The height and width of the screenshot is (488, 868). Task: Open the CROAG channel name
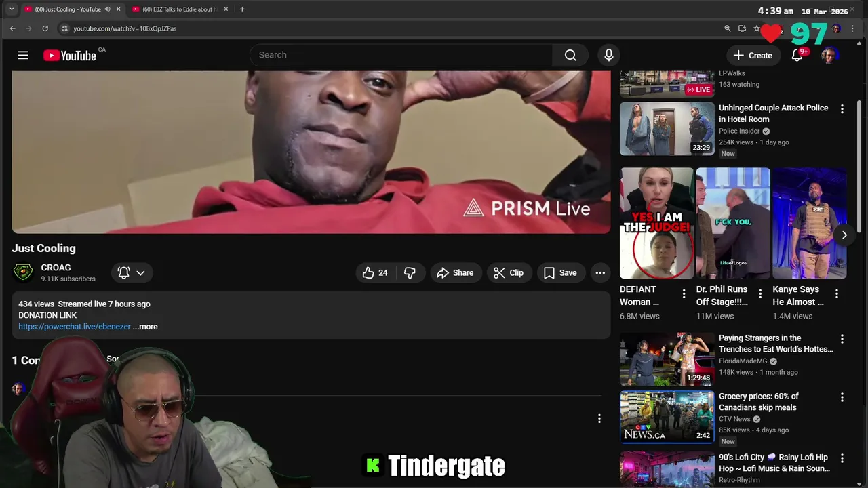(x=56, y=268)
